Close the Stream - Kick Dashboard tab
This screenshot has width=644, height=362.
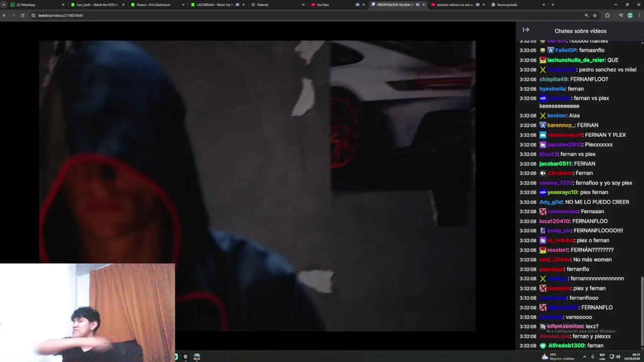pyautogui.click(x=183, y=5)
